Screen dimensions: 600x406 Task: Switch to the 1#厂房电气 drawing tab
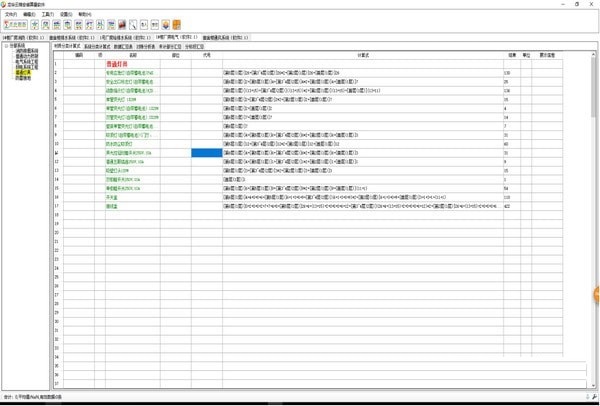(x=176, y=38)
